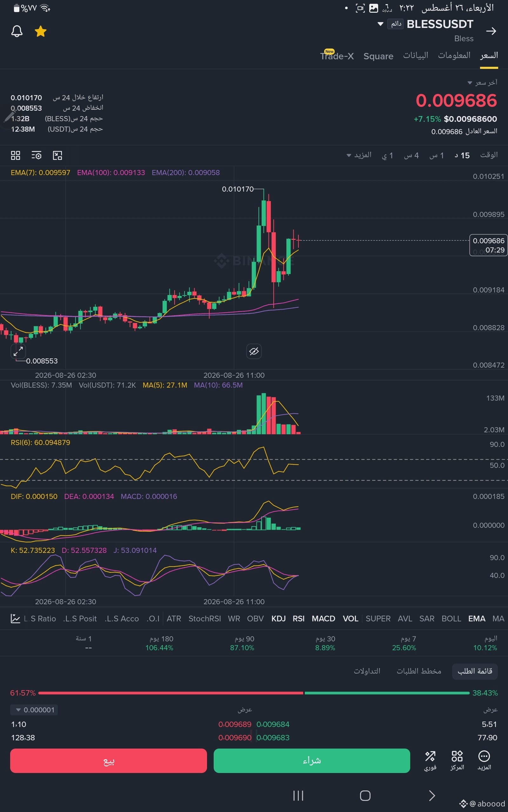Expand the BLESSUSDT pair selector arrow
Image resolution: width=508 pixels, height=812 pixels.
click(x=380, y=24)
